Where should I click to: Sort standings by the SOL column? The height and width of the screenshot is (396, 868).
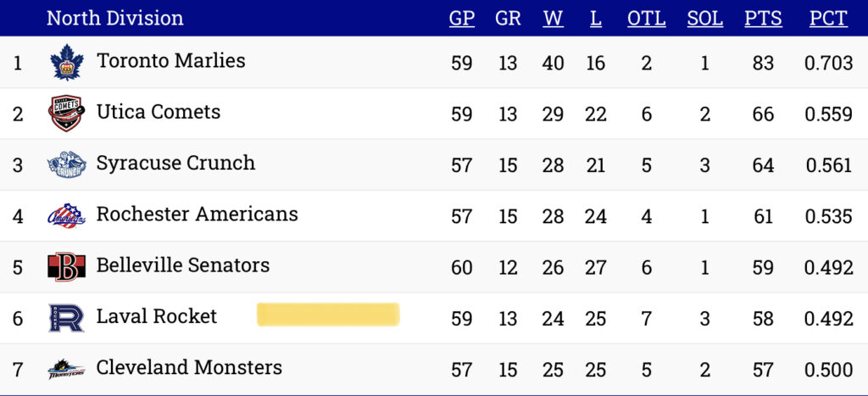click(704, 19)
